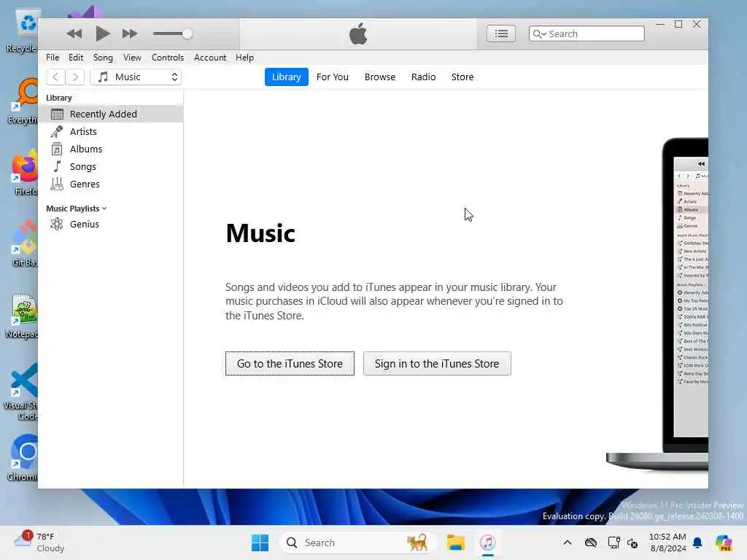This screenshot has width=747, height=560.
Task: Collapse the Music Playlists section chevron
Action: (x=104, y=209)
